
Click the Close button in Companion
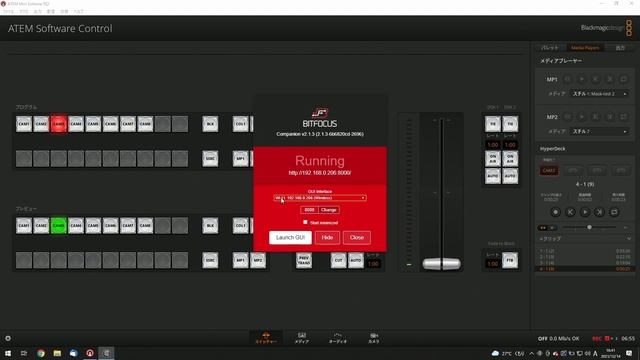(357, 238)
